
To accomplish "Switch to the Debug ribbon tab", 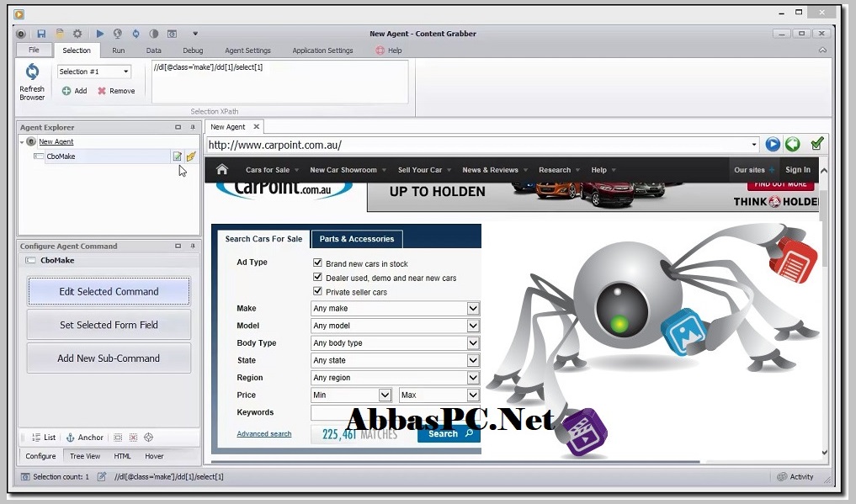I will point(193,50).
